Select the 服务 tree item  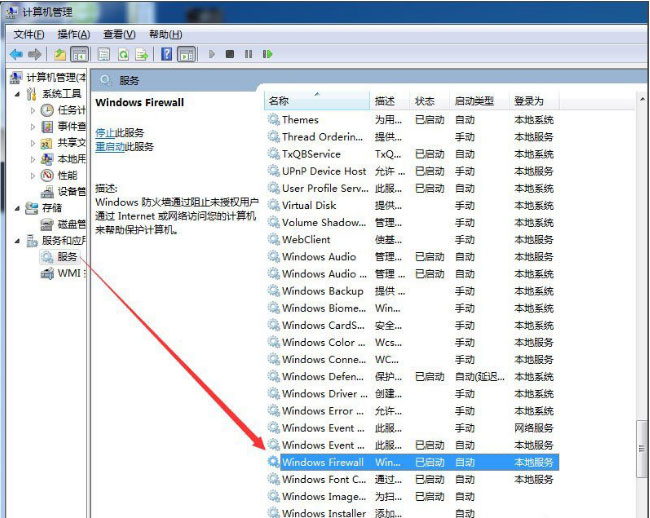coord(59,257)
